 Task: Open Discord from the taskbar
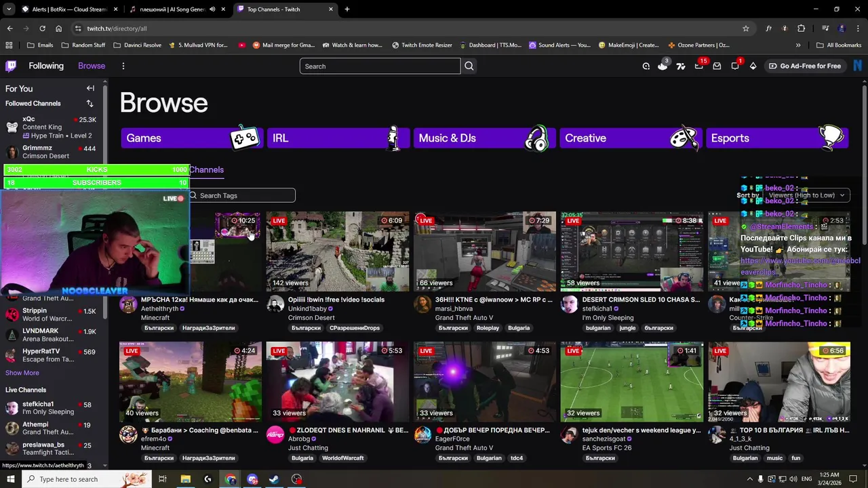(252, 479)
